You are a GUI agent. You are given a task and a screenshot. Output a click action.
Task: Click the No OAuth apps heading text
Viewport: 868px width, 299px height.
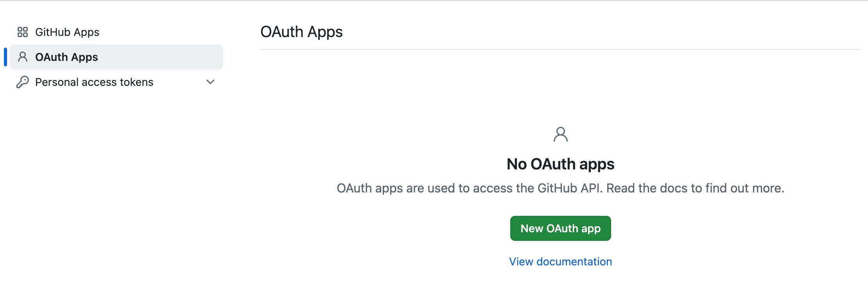[x=561, y=164]
